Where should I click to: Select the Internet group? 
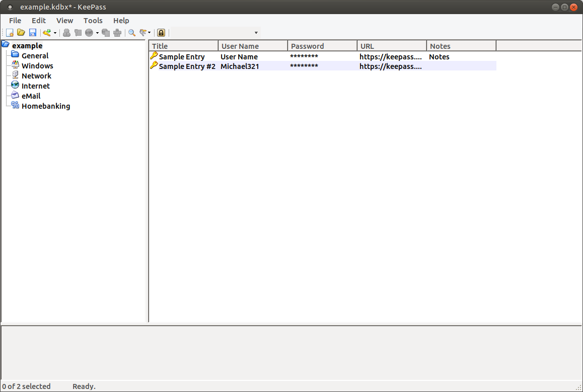tap(36, 86)
